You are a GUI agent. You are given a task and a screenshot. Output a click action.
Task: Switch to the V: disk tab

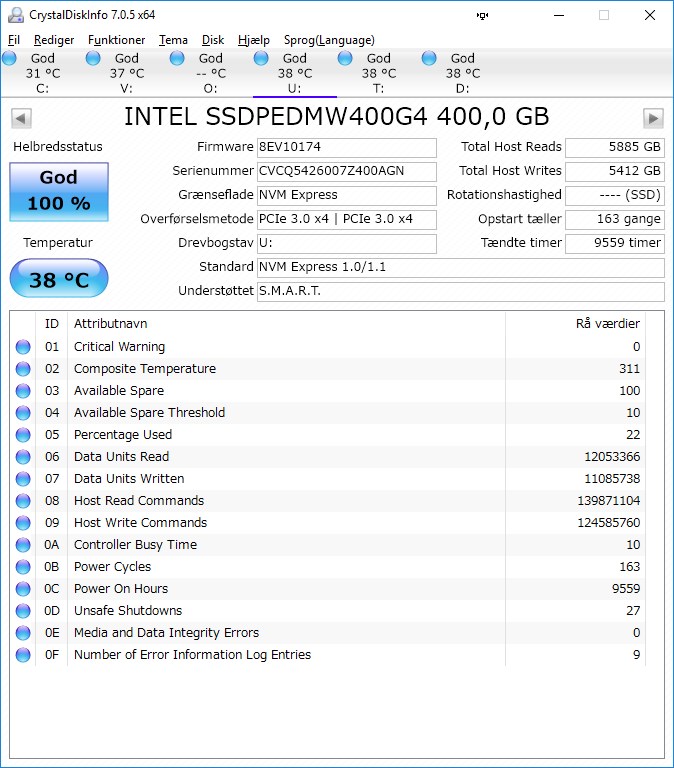coord(127,73)
